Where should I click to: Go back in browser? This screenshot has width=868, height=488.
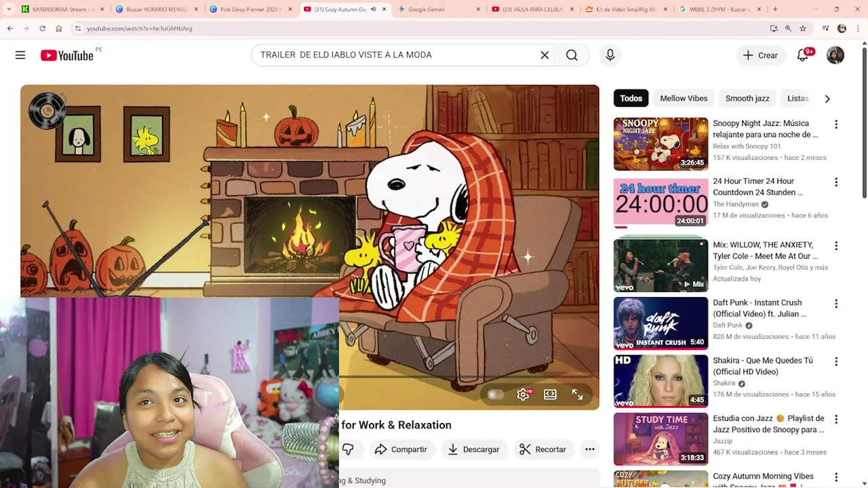(10, 28)
